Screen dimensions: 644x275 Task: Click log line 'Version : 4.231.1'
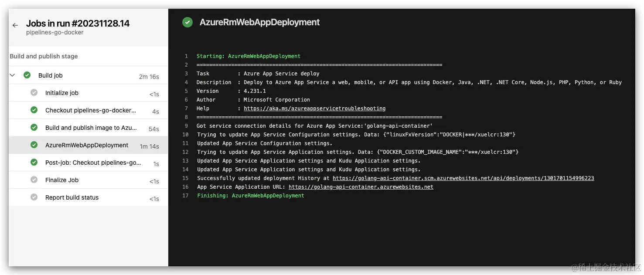click(231, 91)
